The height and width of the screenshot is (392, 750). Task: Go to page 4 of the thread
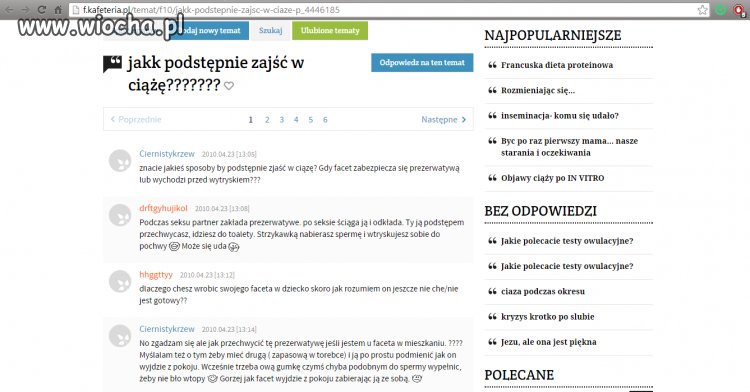pyautogui.click(x=296, y=120)
